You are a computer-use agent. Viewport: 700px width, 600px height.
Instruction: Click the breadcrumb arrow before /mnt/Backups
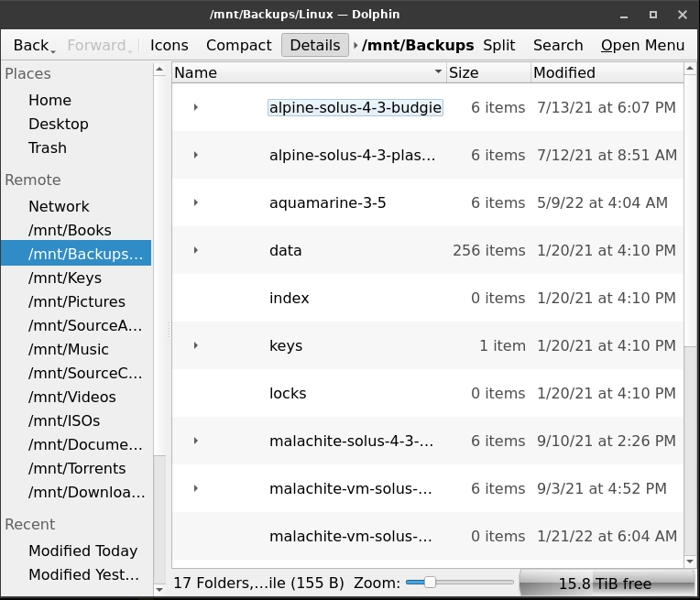(x=355, y=45)
